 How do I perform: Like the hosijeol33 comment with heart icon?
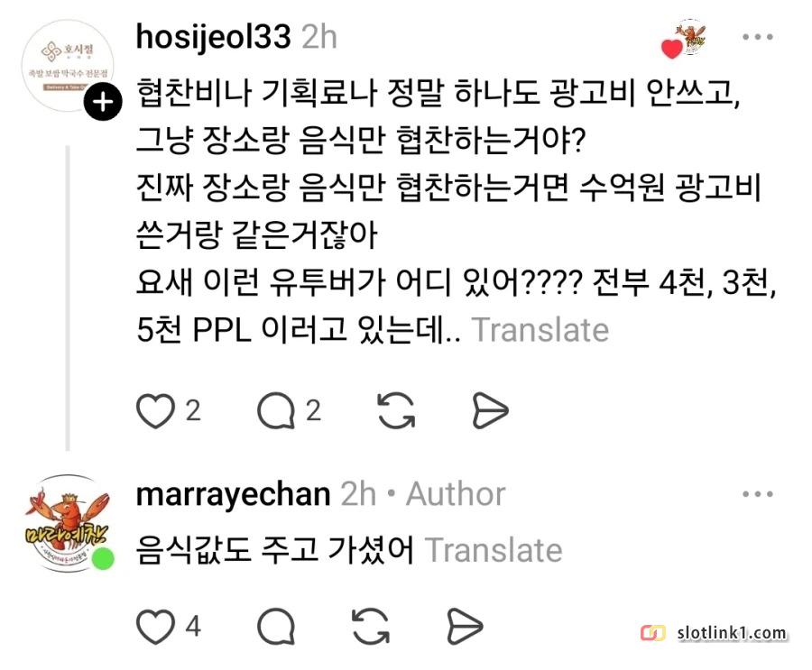point(155,410)
